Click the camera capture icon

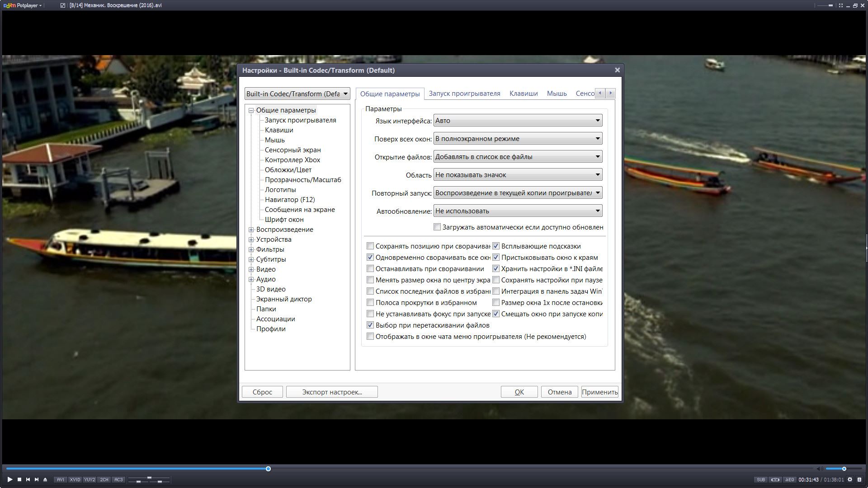coord(775,480)
